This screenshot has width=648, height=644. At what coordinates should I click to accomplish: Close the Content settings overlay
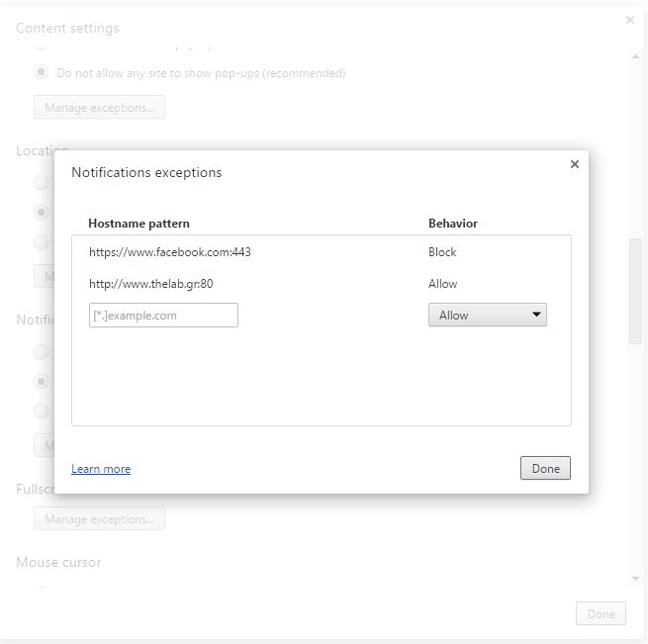pyautogui.click(x=629, y=20)
